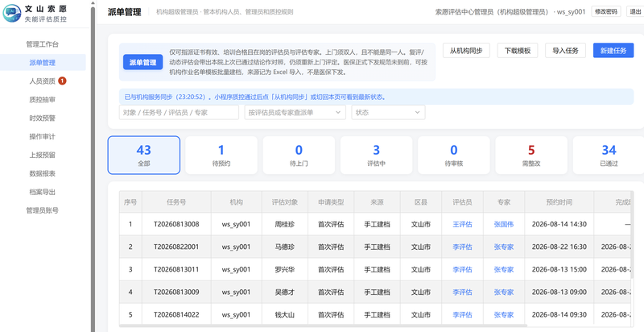Open 李评估 link in 吴德才 row
Screen dimensions: 644x332
(x=462, y=293)
